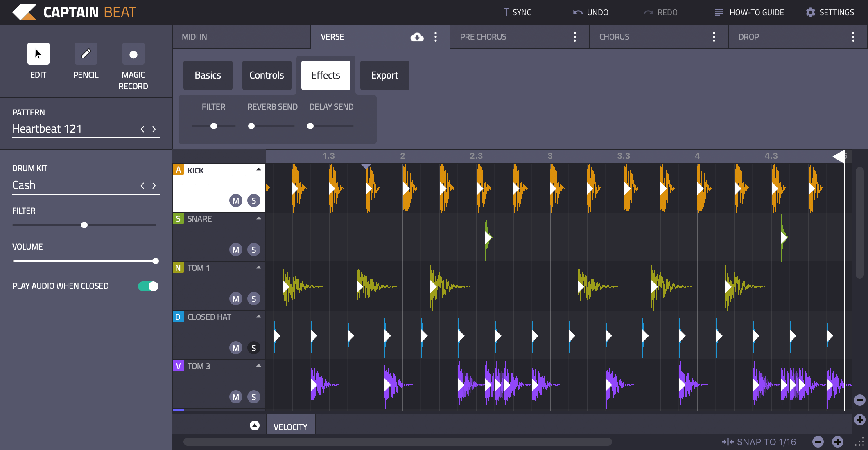Collapse the Kick track
Screen dimensions: 868x450
[258, 168]
